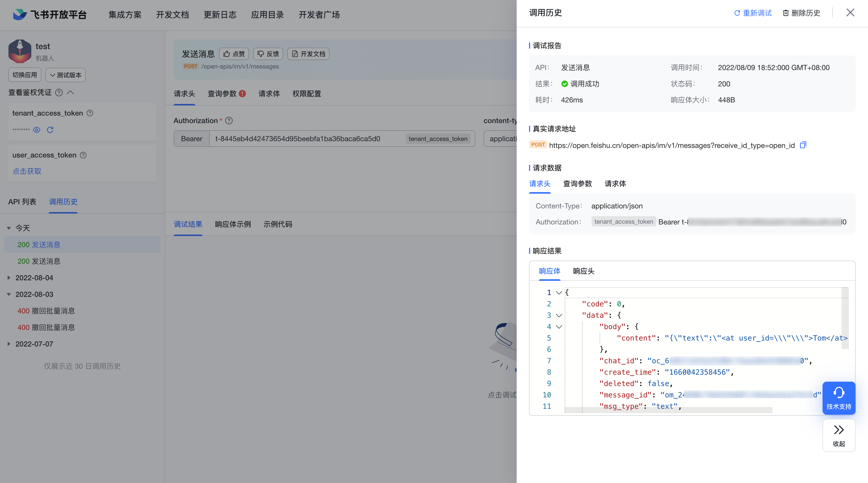868x483 pixels.
Task: Click the 删除历史 trash icon button
Action: [801, 13]
